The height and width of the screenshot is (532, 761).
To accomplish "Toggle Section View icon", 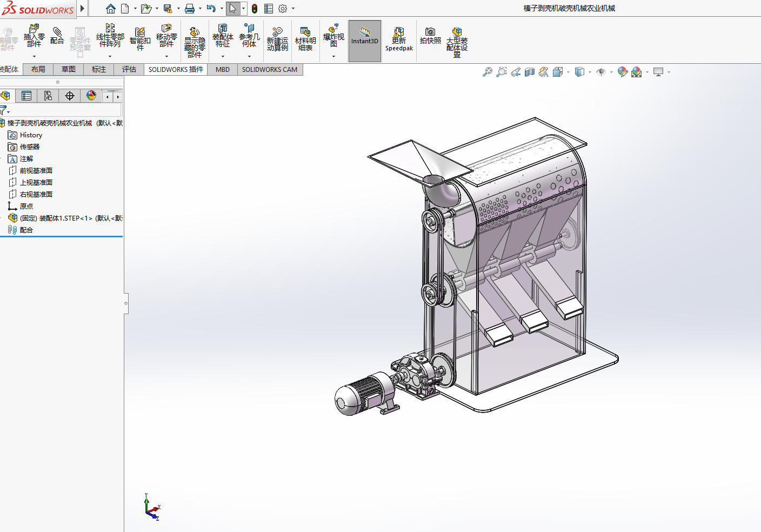I will [530, 72].
